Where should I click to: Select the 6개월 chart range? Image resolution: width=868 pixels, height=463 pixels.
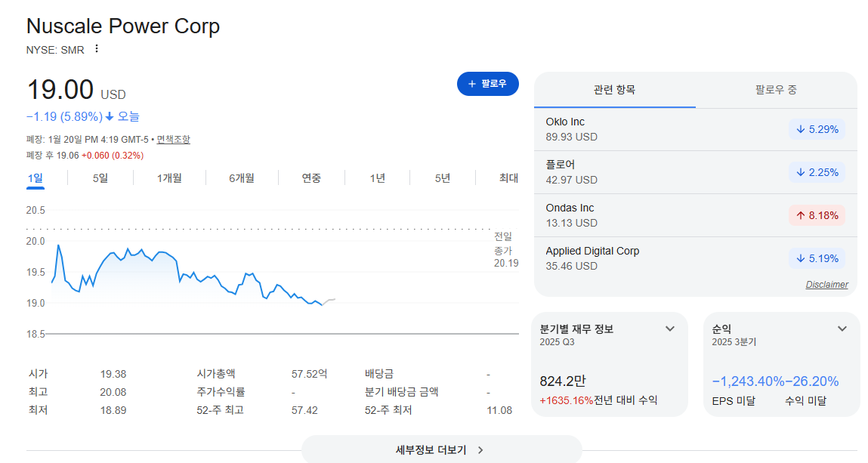[241, 178]
